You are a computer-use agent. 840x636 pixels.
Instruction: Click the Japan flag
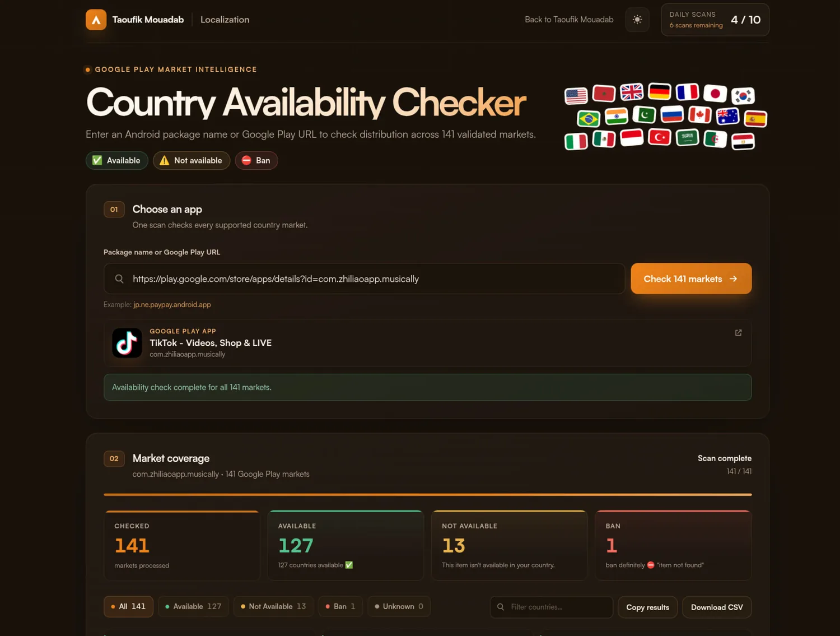click(x=715, y=94)
